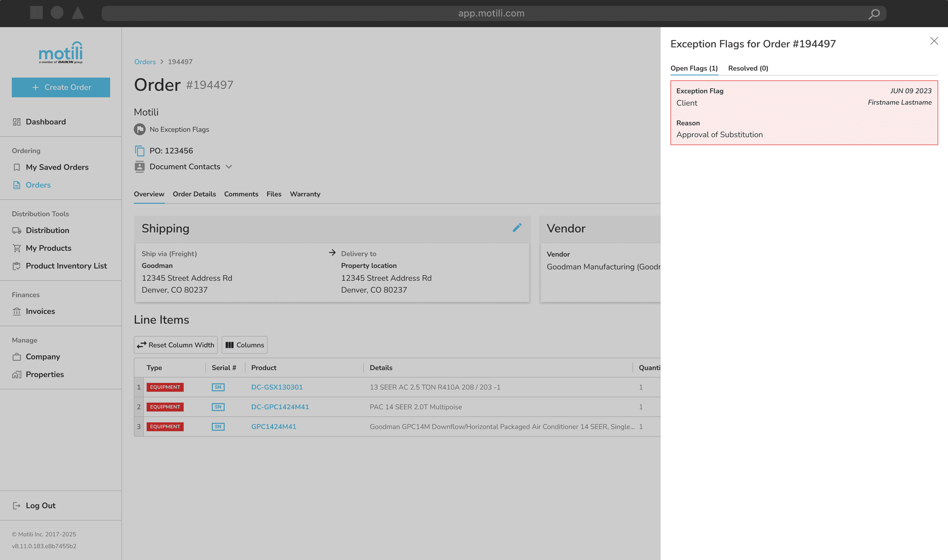Click the SN badge on line item 1
948x560 pixels.
tap(218, 387)
